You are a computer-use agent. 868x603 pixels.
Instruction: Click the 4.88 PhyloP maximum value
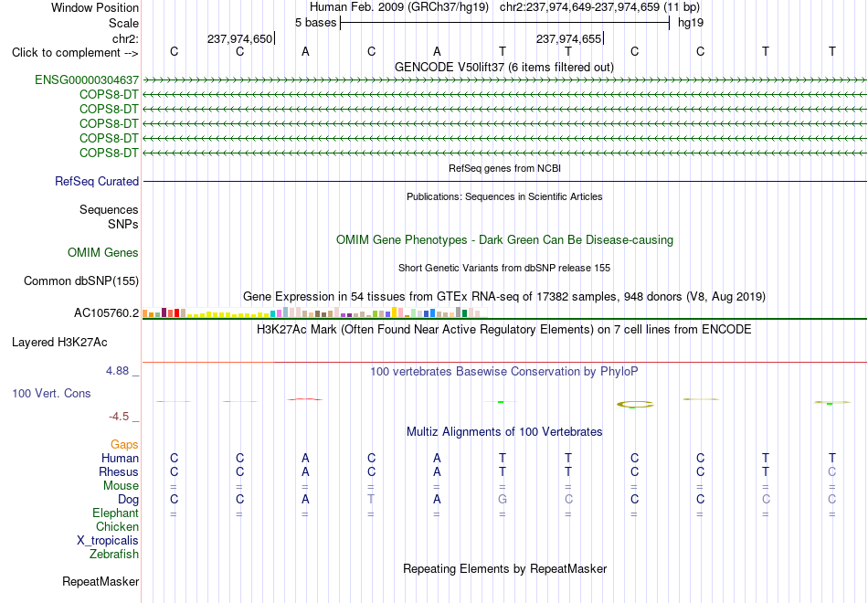tap(117, 371)
